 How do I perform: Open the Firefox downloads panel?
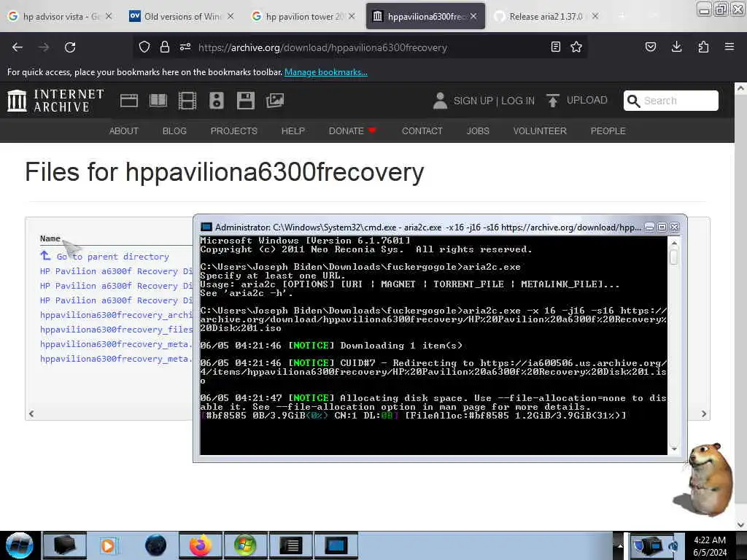[x=676, y=47]
